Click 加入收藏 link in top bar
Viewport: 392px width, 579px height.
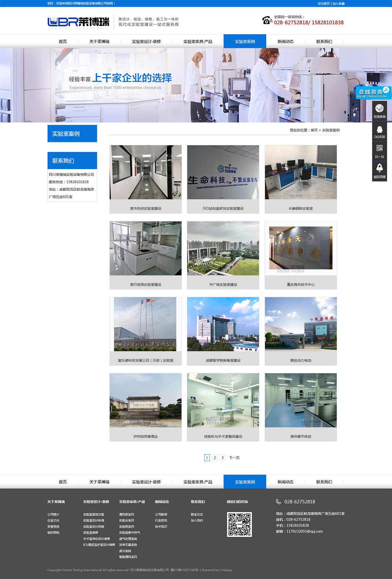pos(338,4)
